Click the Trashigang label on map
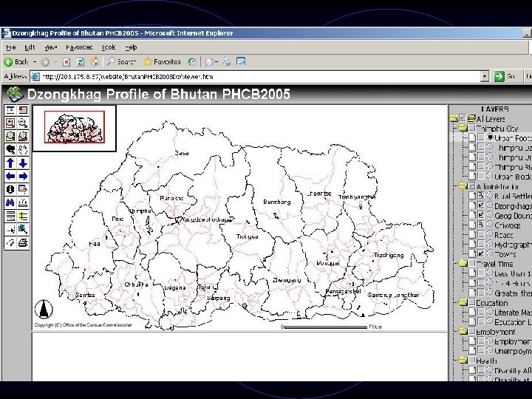Viewport: 532px width, 399px height. (389, 255)
